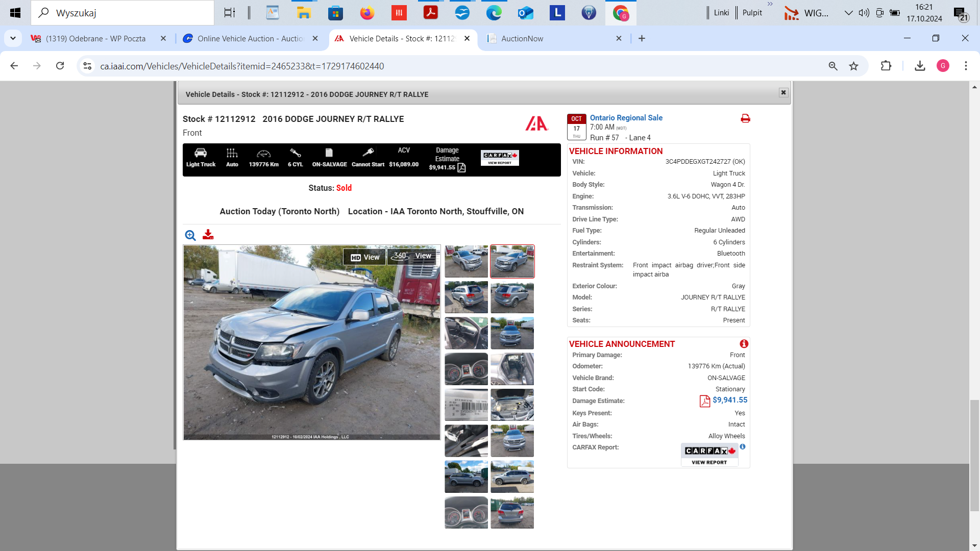Click the VIN 3C4PDDEGXGT242727 text
This screenshot has height=551, width=980.
click(x=705, y=162)
